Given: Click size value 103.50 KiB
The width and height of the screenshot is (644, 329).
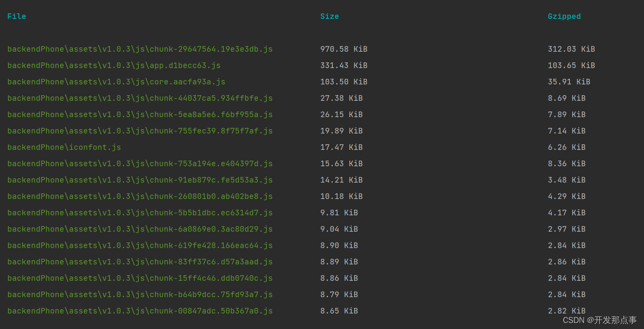Looking at the screenshot, I should tap(344, 82).
